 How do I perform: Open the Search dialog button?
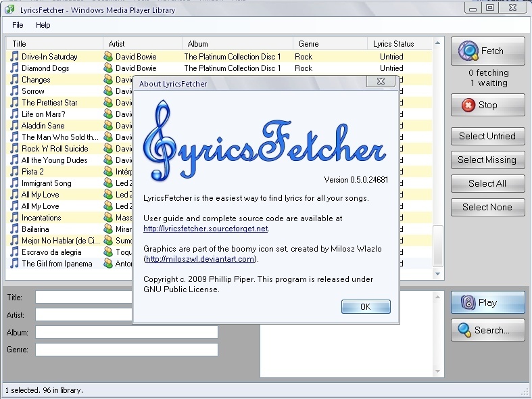pos(487,330)
